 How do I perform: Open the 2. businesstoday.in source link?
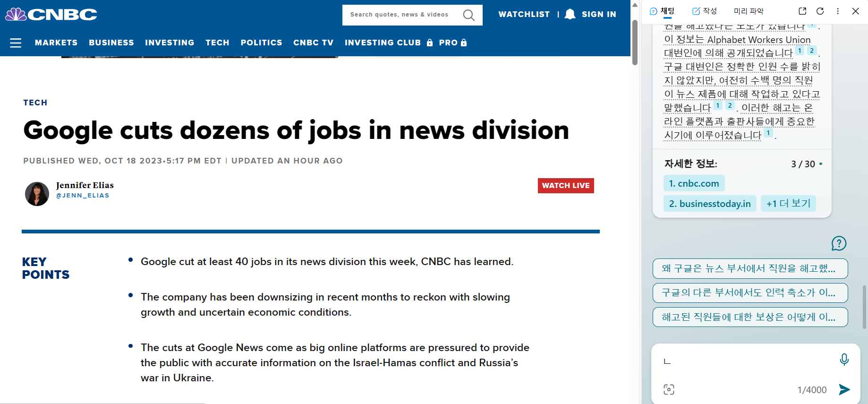pos(710,204)
